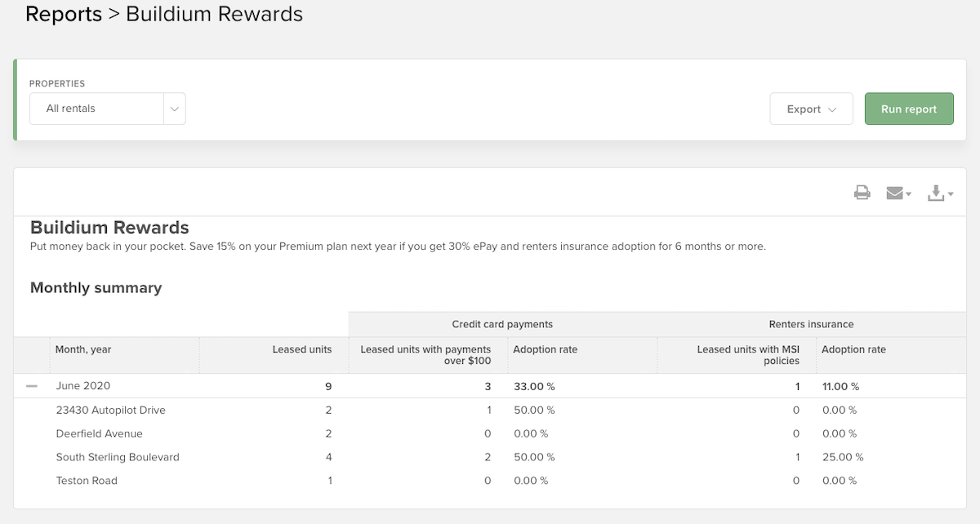
Task: Select the Deerfield Avenue row
Action: point(99,433)
